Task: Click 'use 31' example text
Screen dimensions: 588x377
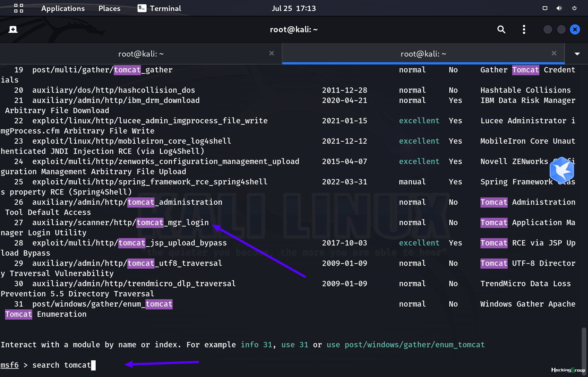Action: (x=295, y=345)
